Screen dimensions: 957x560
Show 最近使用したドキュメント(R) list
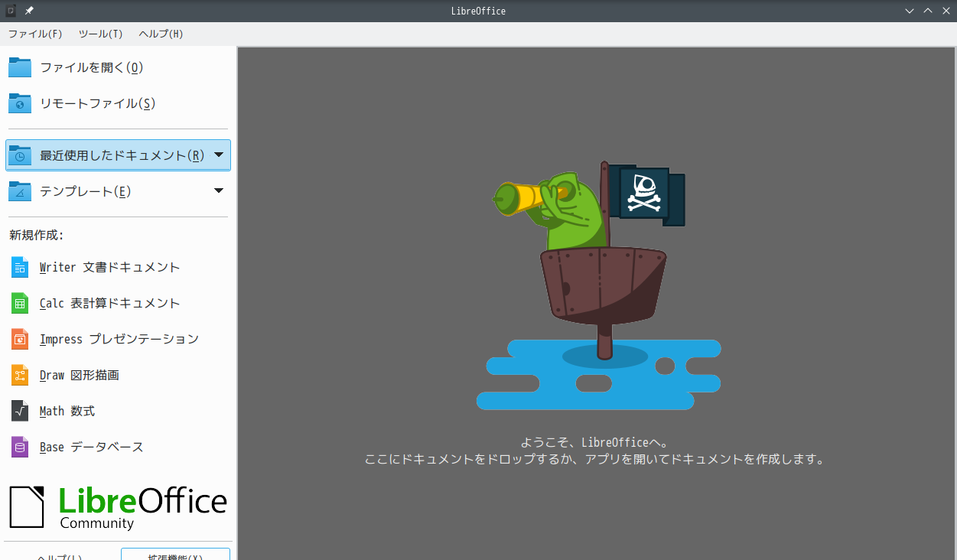[x=107, y=155]
